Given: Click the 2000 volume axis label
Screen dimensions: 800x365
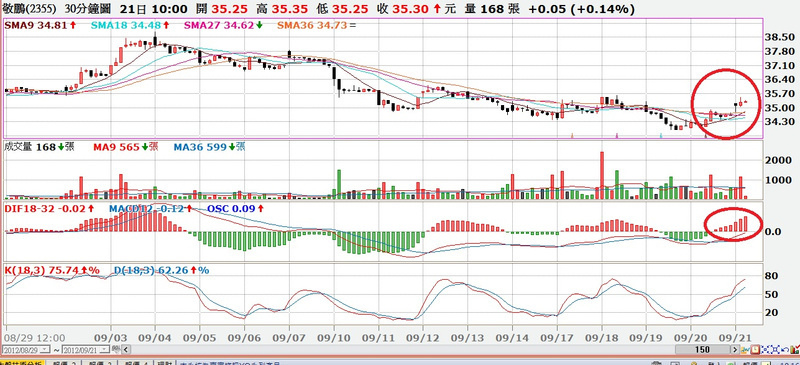Looking at the screenshot, I should click(778, 160).
